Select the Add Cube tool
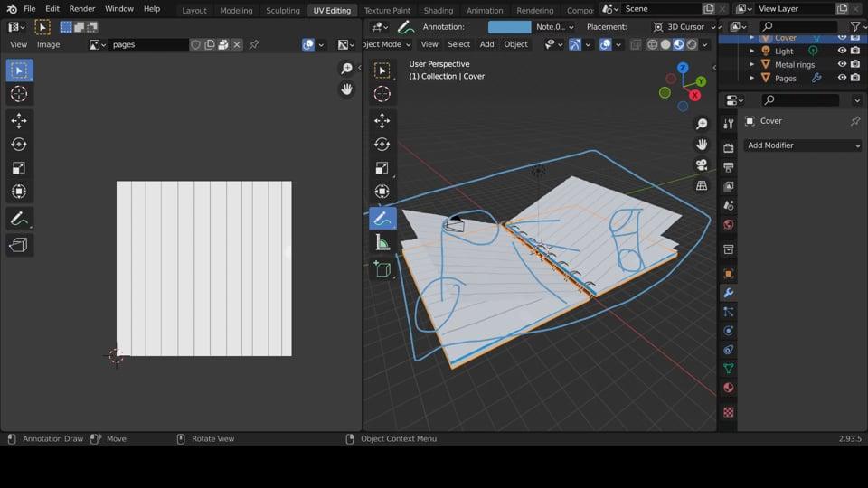The width and height of the screenshot is (868, 488). click(382, 269)
